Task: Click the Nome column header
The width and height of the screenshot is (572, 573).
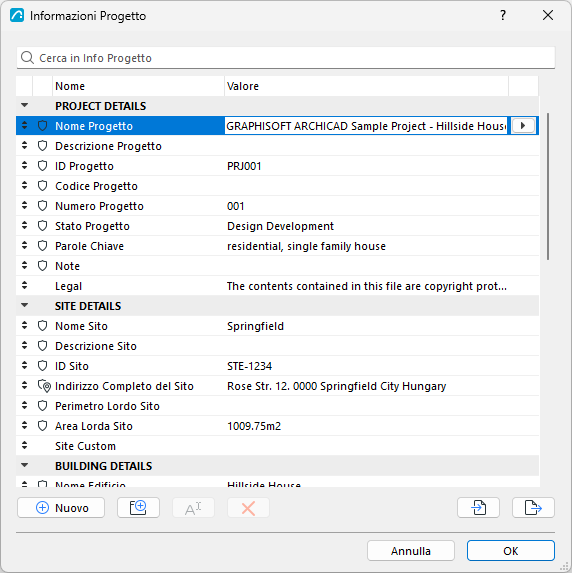Action: click(139, 86)
